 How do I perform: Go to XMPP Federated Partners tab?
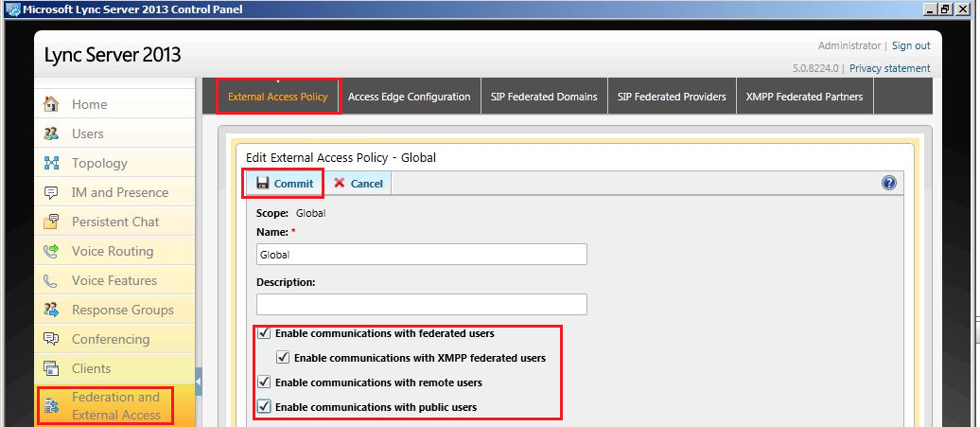pos(804,97)
